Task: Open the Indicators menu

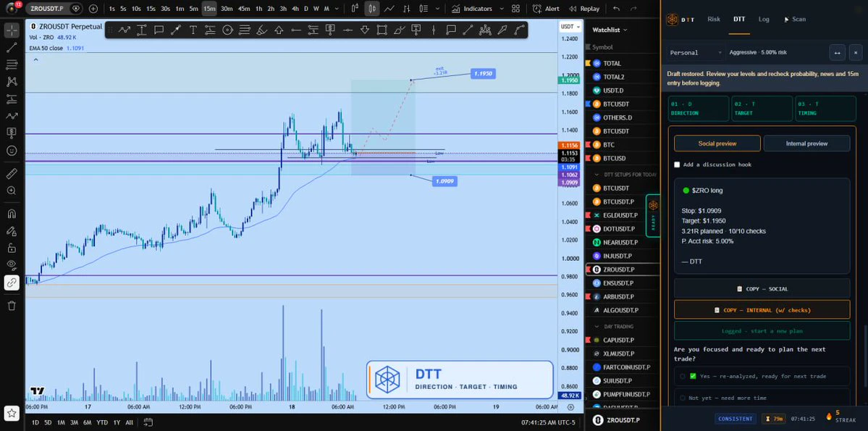Action: point(471,9)
